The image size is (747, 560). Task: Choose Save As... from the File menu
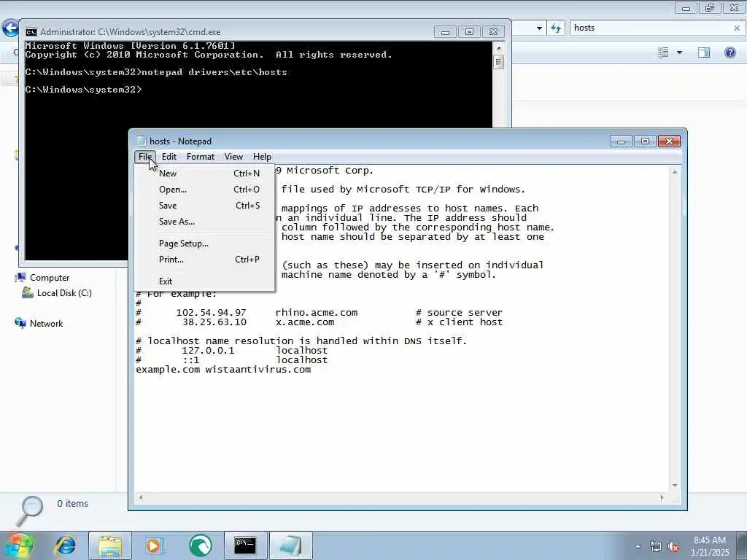point(205,222)
